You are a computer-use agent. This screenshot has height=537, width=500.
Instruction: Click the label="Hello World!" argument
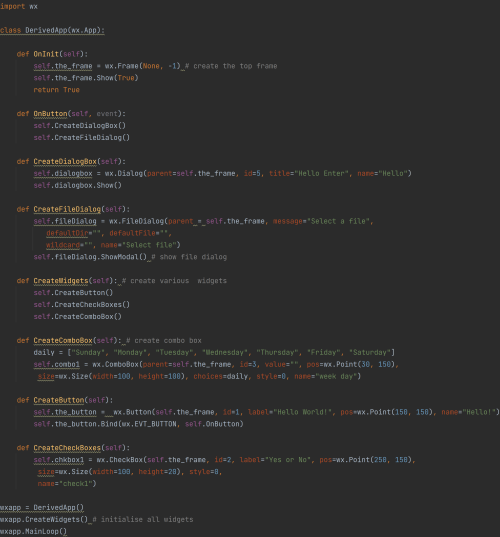pos(289,412)
